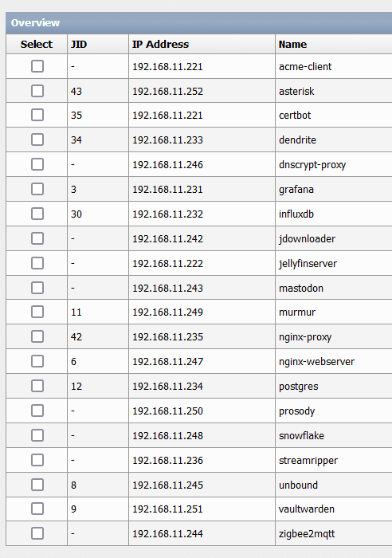Screen dimensions: 392x558
Task: Select the dnscrypt-proxy checkbox
Action: click(37, 164)
